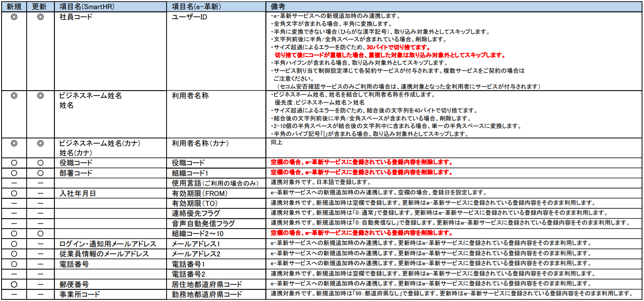Screen dimensions: 644x301
Task: Click the '更新' column header
Action: [x=40, y=7]
